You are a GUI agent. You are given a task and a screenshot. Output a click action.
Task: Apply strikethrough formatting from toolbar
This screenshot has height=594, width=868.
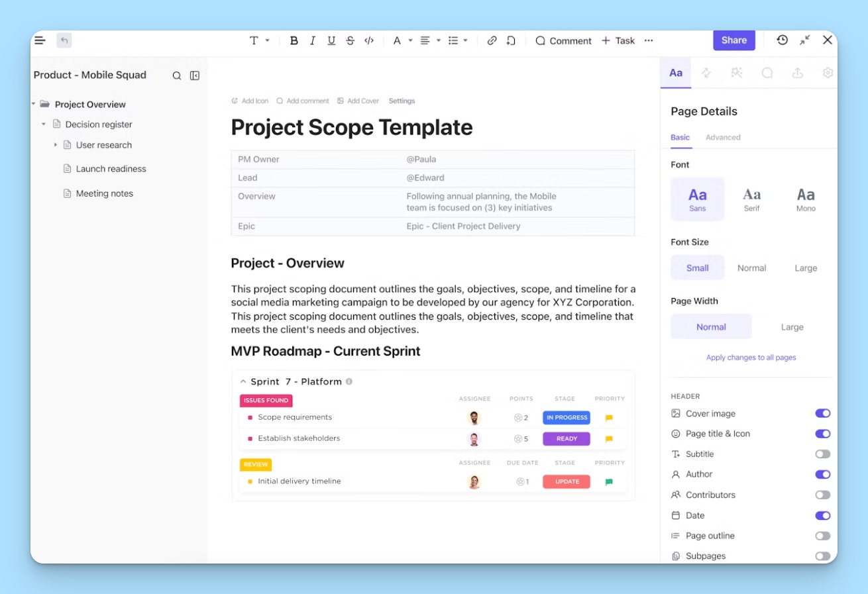click(351, 40)
